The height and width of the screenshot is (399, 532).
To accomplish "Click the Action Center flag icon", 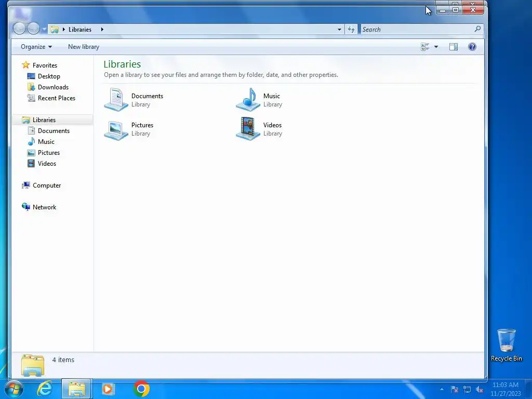I will click(455, 389).
